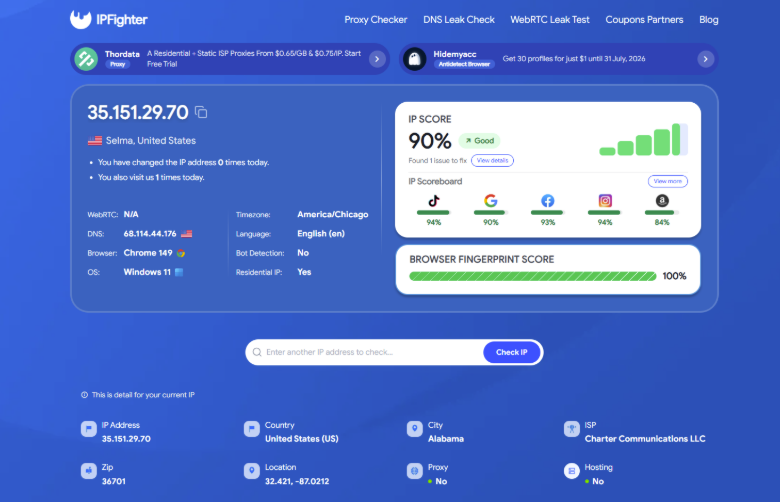Click the flag next to DNS address
The image size is (780, 502).
(187, 234)
